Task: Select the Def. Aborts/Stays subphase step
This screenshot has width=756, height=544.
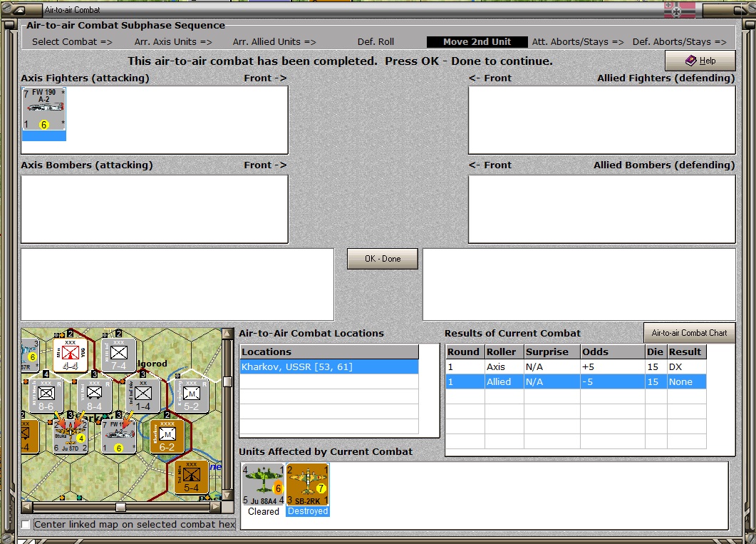Action: pyautogui.click(x=679, y=42)
